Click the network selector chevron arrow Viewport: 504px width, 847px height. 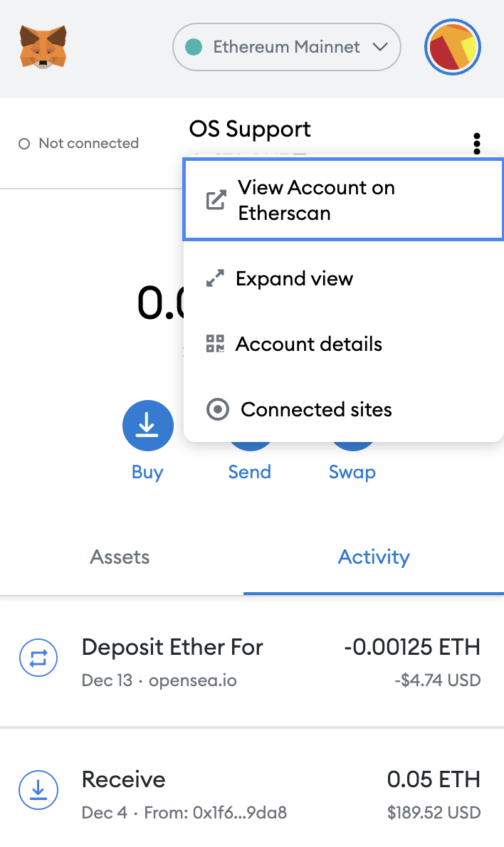pos(379,48)
